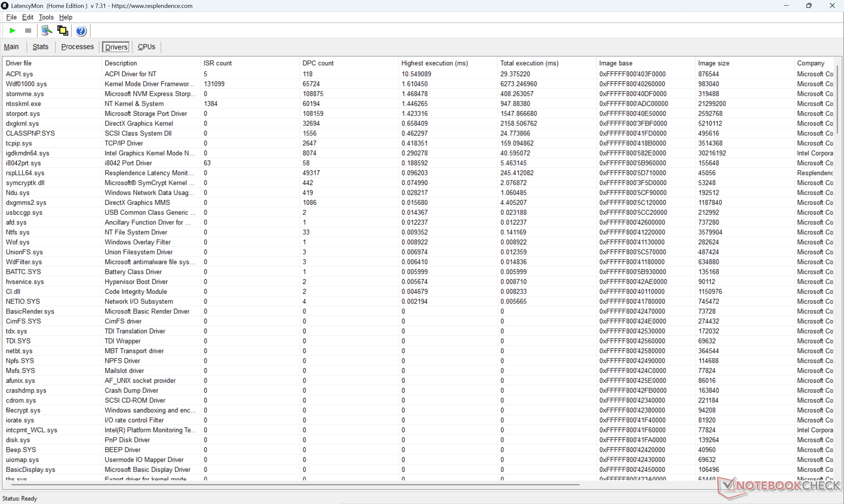This screenshot has height=504, width=844.
Task: Select the dxgkrnl.sys row
Action: coord(418,123)
